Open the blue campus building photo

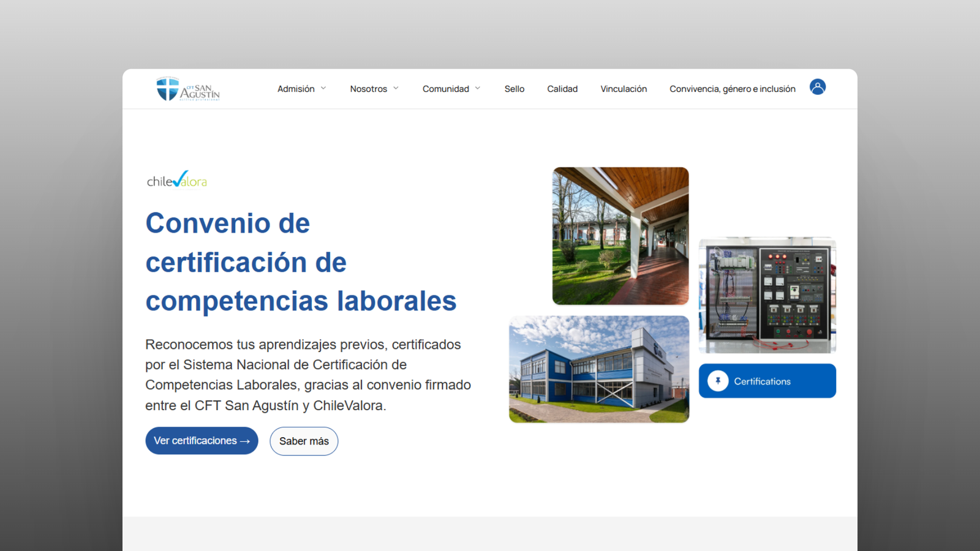[x=599, y=369]
